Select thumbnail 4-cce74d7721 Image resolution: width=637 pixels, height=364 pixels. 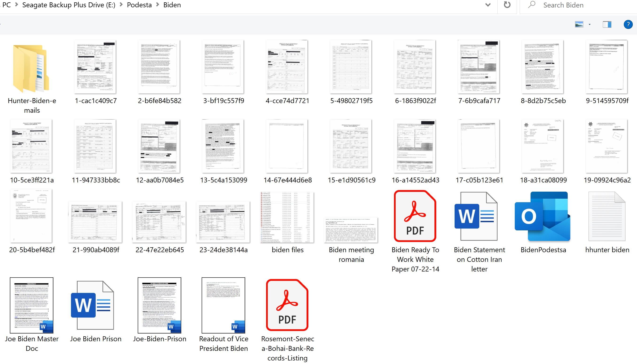[x=287, y=67]
